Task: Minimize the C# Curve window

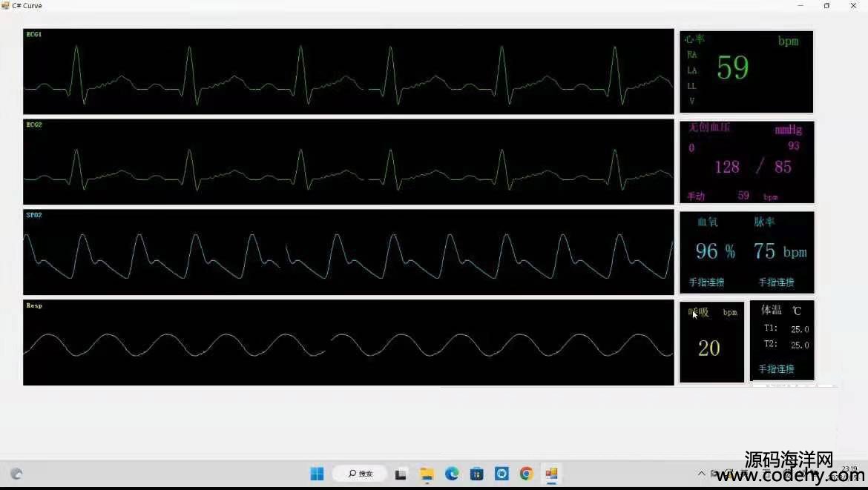Action: pyautogui.click(x=800, y=5)
